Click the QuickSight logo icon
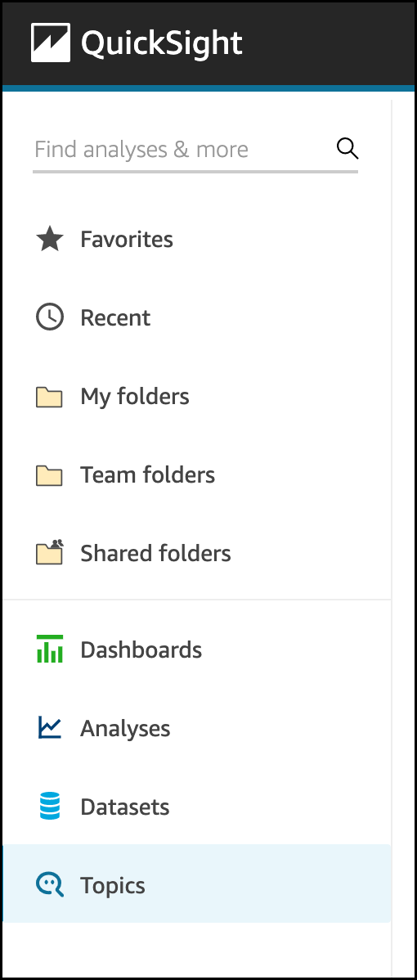This screenshot has height=980, width=417. coord(51,43)
